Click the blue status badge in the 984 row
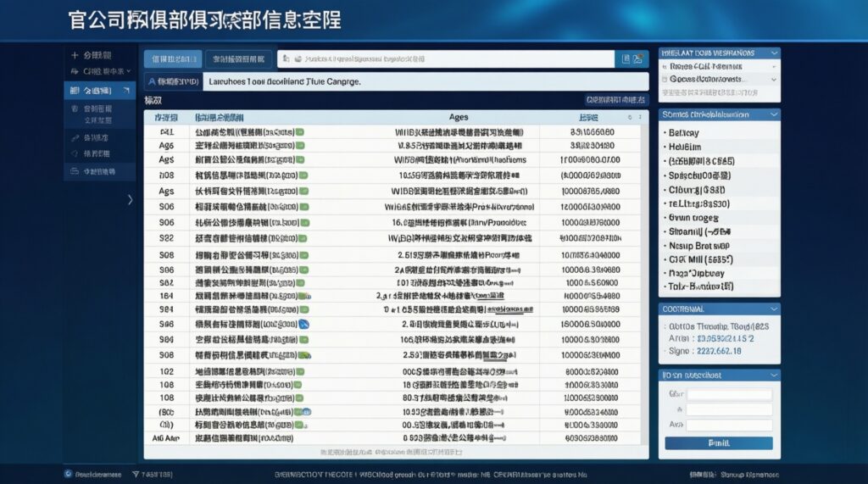This screenshot has width=868, height=484. (303, 324)
